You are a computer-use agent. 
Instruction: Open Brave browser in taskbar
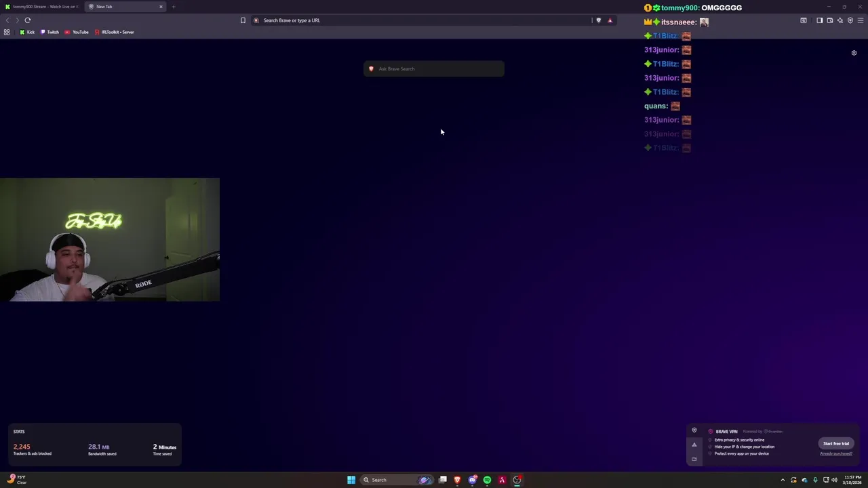[458, 480]
